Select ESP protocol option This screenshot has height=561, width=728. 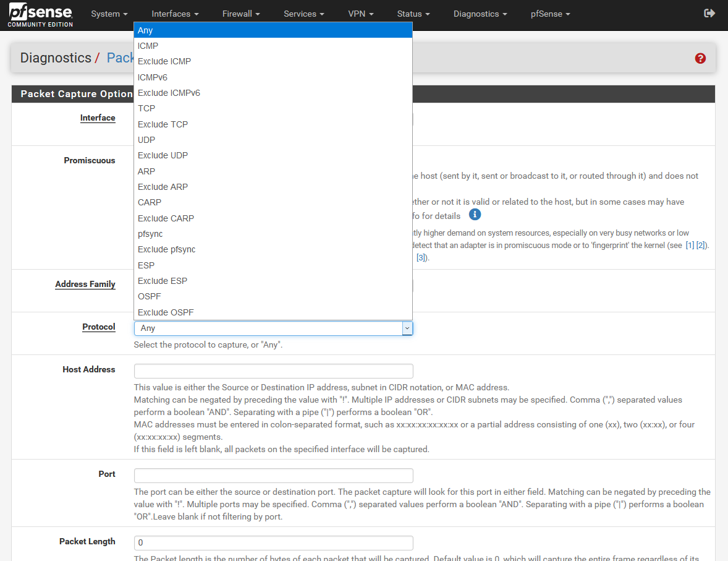tap(273, 265)
